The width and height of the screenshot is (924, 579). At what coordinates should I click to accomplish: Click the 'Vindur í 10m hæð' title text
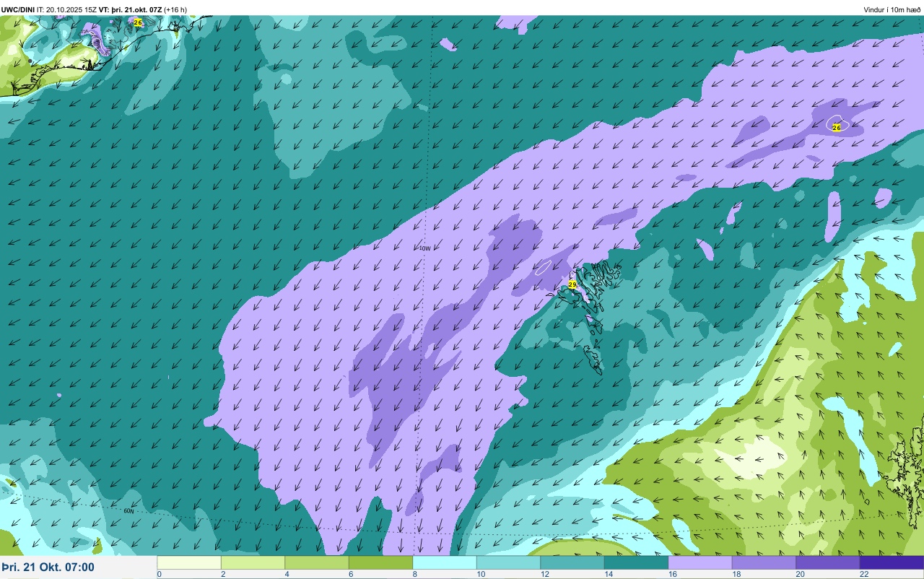click(x=892, y=9)
